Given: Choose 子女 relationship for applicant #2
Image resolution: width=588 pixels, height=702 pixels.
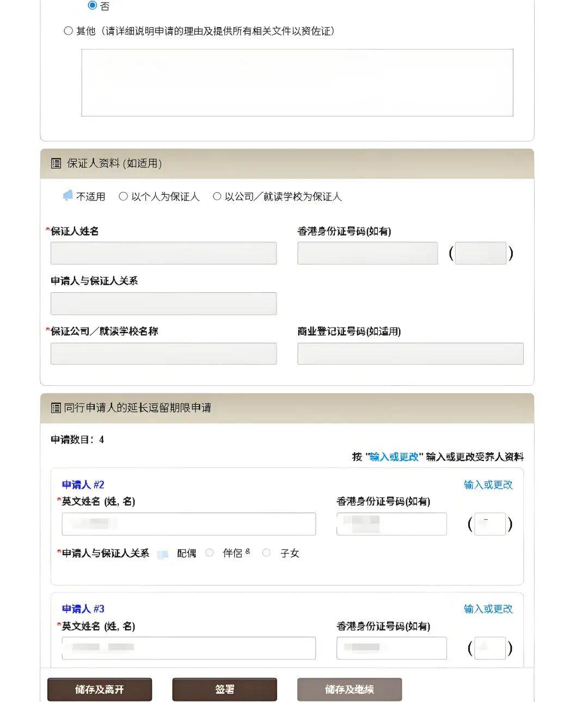Looking at the screenshot, I should click(266, 553).
